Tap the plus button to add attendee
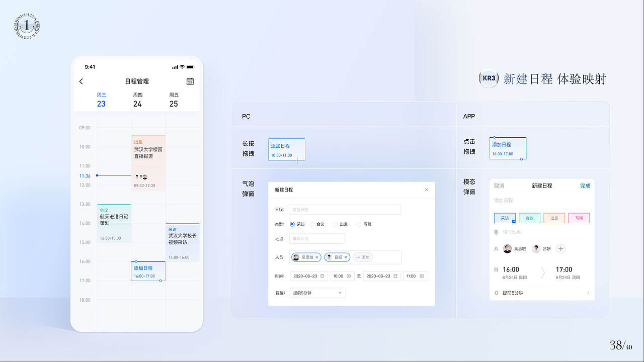Viewport: 644px width, 362px height. pyautogui.click(x=561, y=249)
